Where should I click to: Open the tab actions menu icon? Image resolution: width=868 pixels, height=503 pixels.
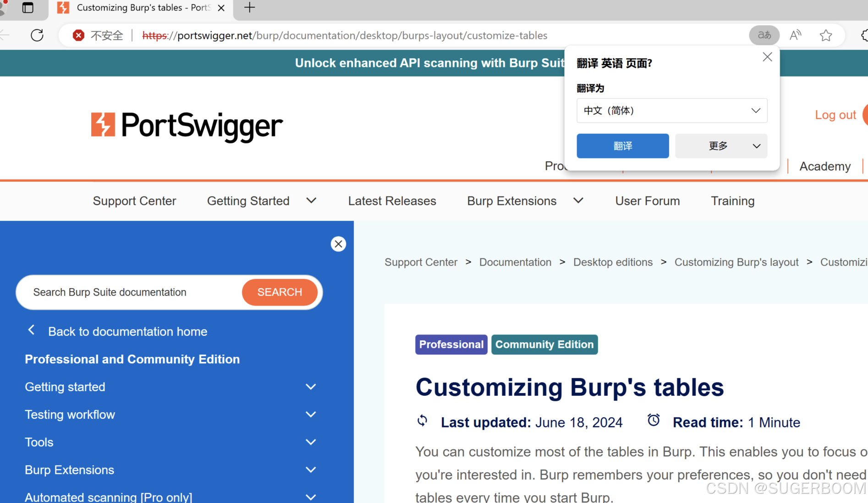(x=27, y=7)
